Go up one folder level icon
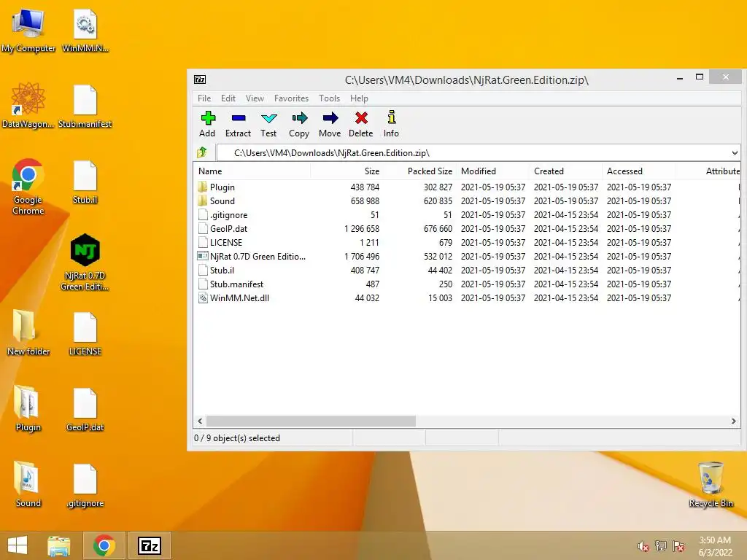 202,152
